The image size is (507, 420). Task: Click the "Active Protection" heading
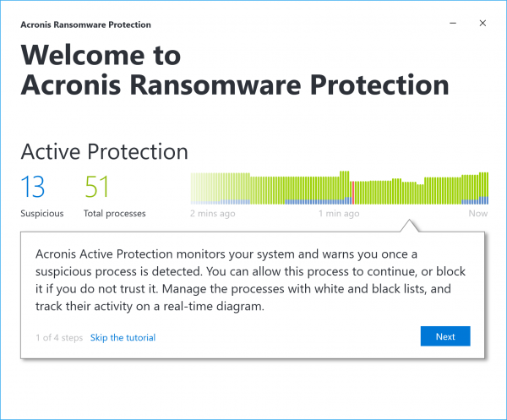[x=104, y=152]
